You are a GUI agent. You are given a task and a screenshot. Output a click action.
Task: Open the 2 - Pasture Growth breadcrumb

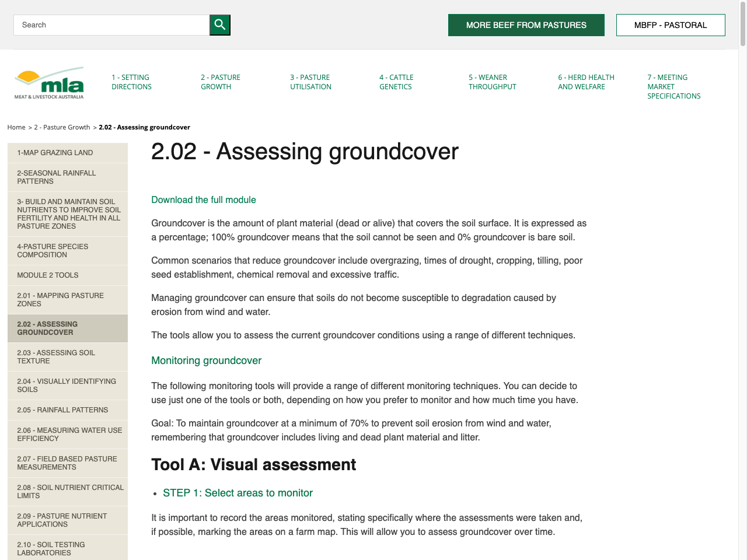(62, 127)
